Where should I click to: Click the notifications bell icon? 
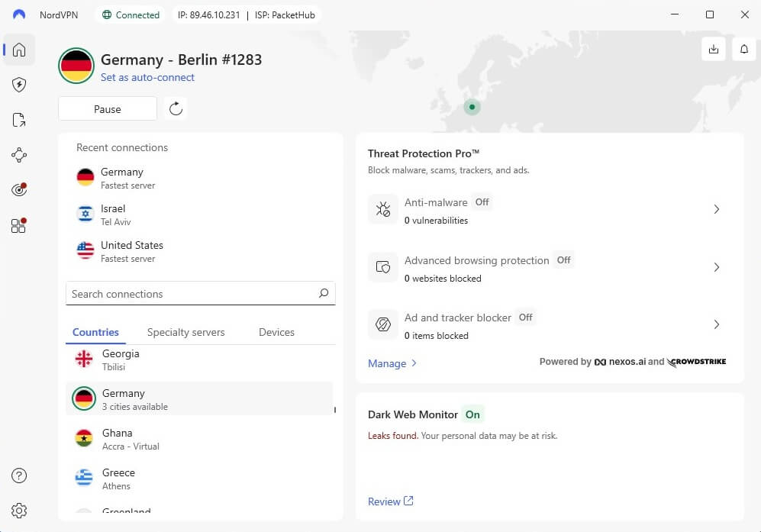[x=744, y=48]
